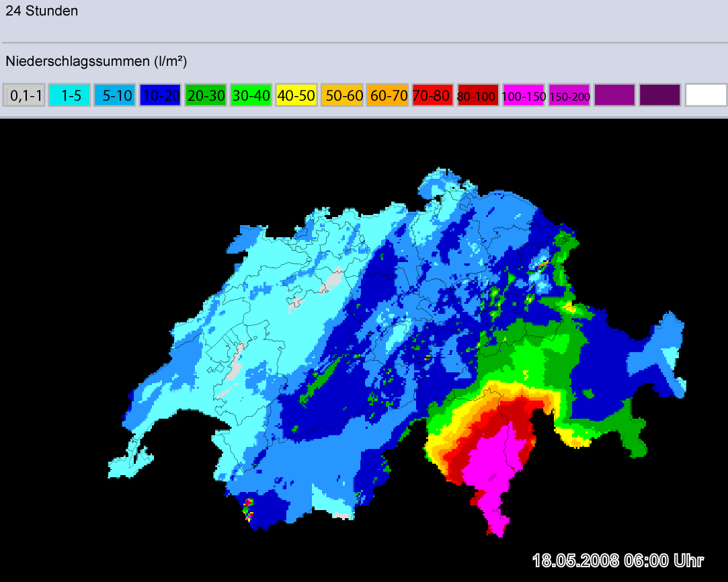Choose the magenta 100-150 legend box
The width and height of the screenshot is (728, 582).
coord(524,95)
